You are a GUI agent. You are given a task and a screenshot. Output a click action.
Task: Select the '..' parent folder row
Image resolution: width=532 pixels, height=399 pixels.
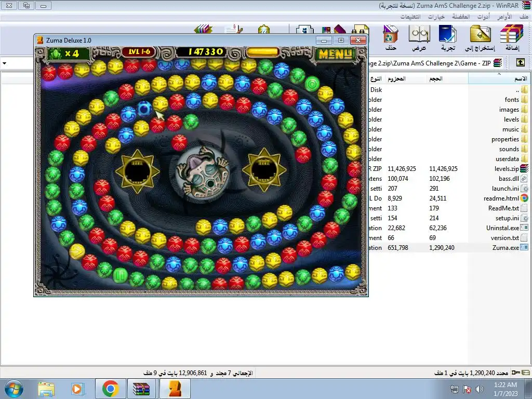(449, 89)
